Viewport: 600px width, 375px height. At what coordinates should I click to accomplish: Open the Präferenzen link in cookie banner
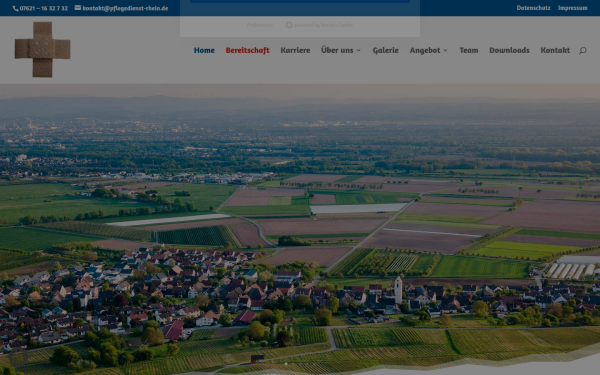pyautogui.click(x=260, y=25)
